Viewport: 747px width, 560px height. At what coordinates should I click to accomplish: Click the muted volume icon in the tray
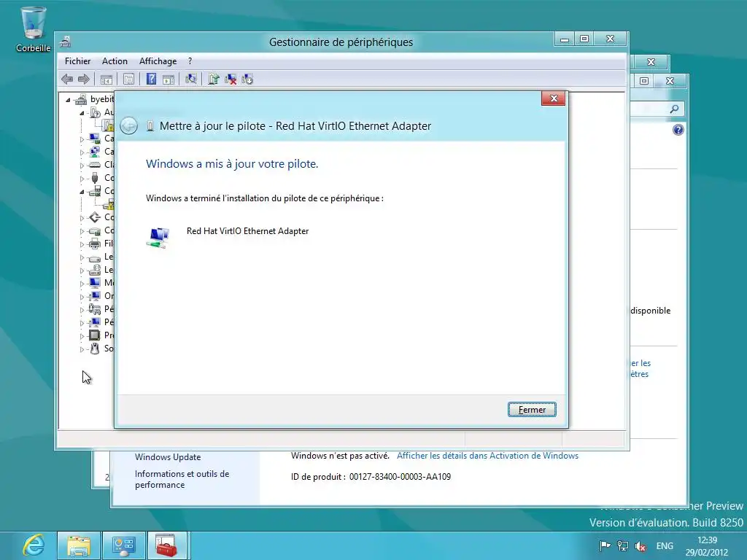pos(640,546)
